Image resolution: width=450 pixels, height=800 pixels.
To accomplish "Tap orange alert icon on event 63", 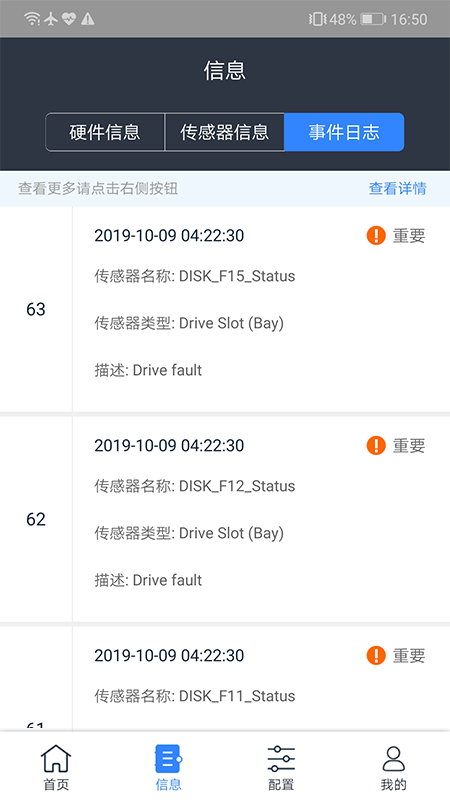I will click(x=376, y=235).
